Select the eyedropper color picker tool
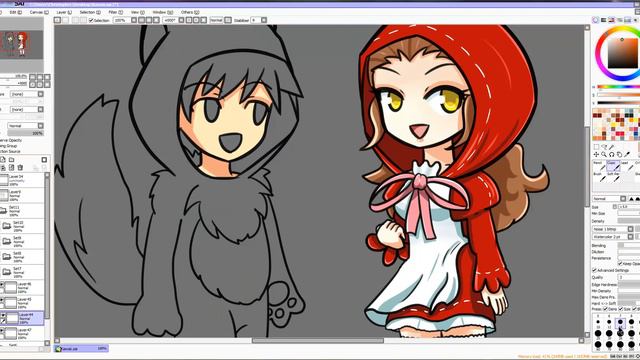Viewport: 640px width, 360px height. (x=627, y=155)
